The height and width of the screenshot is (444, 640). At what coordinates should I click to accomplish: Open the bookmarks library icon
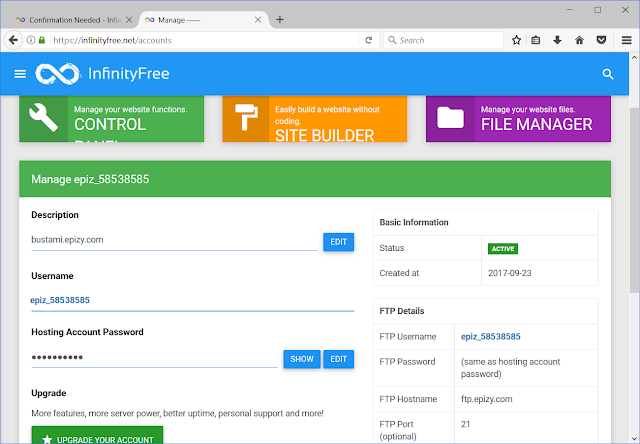(x=536, y=40)
